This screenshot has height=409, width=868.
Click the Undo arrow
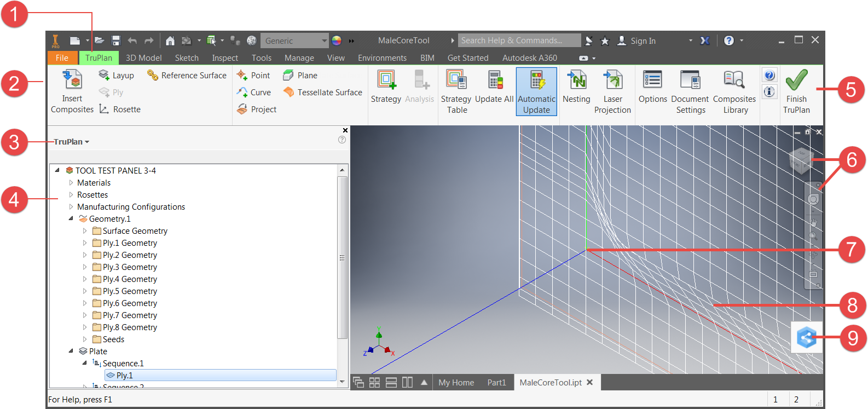coord(132,41)
